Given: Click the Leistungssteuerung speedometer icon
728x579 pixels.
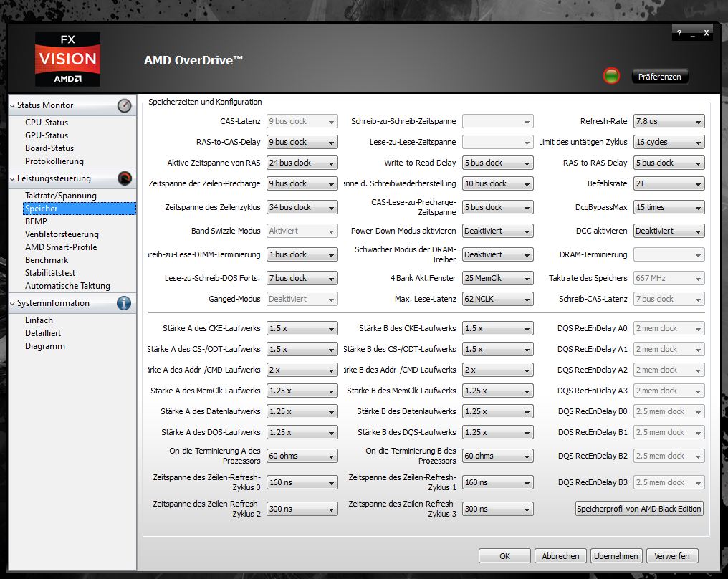Looking at the screenshot, I should click(x=125, y=178).
